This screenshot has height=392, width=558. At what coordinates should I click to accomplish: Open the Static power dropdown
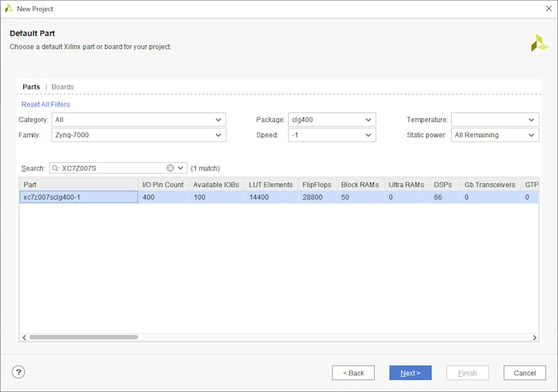[x=532, y=135]
